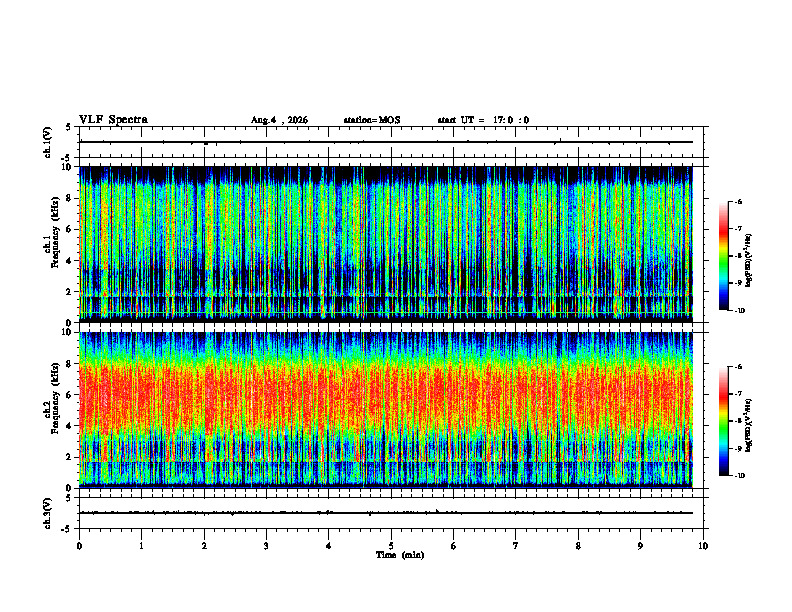Click the ch.1 spectrogram color bar
The image size is (792, 612).
723,256
